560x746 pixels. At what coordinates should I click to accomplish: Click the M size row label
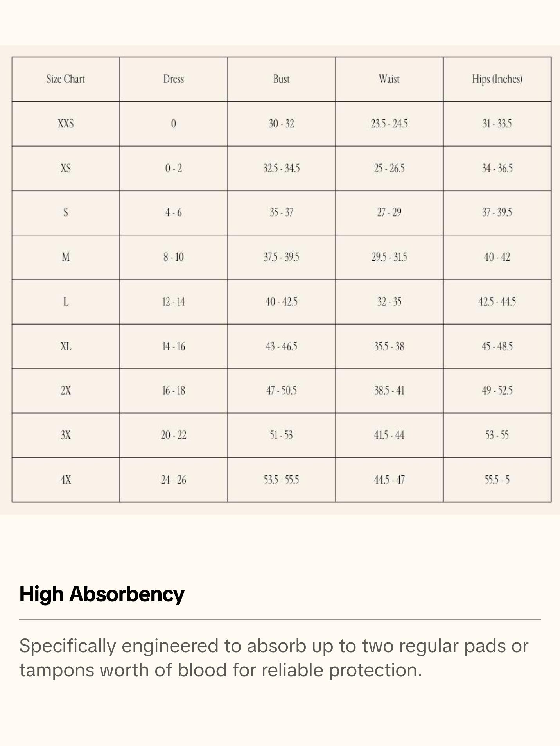pyautogui.click(x=66, y=257)
